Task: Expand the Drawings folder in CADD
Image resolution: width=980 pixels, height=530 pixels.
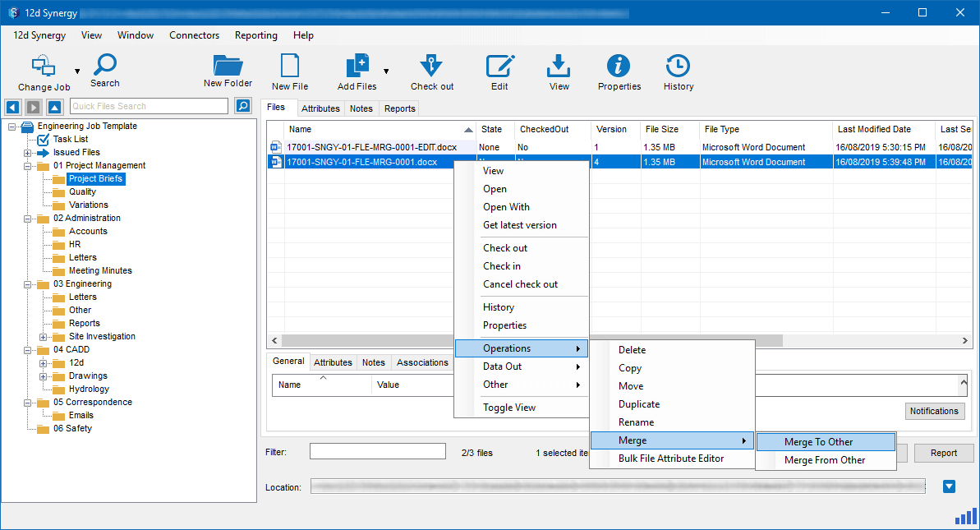Action: coord(43,376)
